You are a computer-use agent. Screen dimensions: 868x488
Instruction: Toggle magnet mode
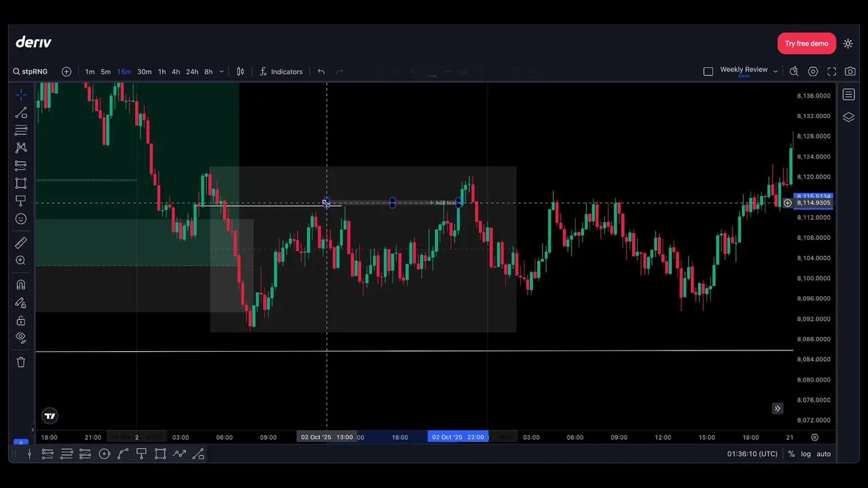click(21, 285)
